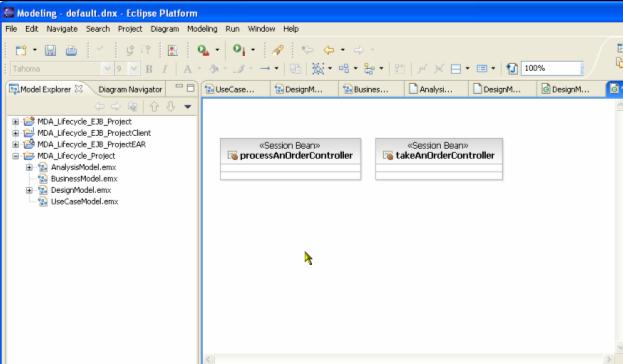Click the Align shapes icon
The width and height of the screenshot is (623, 364).
click(x=344, y=69)
